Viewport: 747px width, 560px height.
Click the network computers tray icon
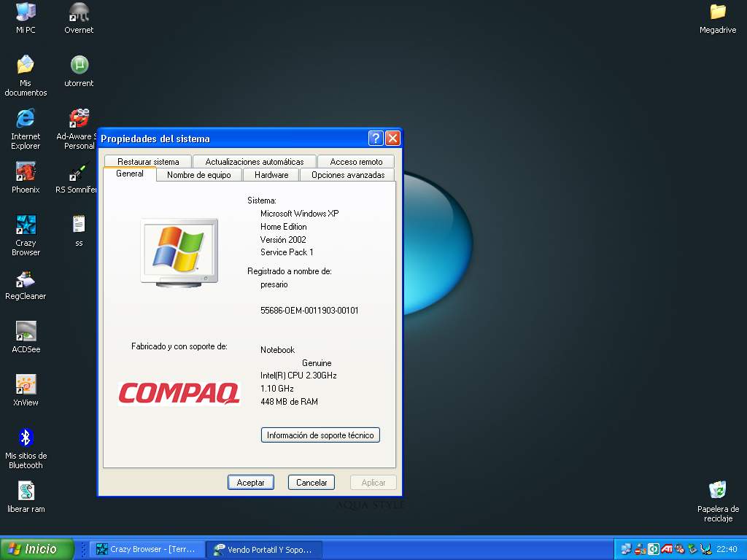click(x=626, y=549)
